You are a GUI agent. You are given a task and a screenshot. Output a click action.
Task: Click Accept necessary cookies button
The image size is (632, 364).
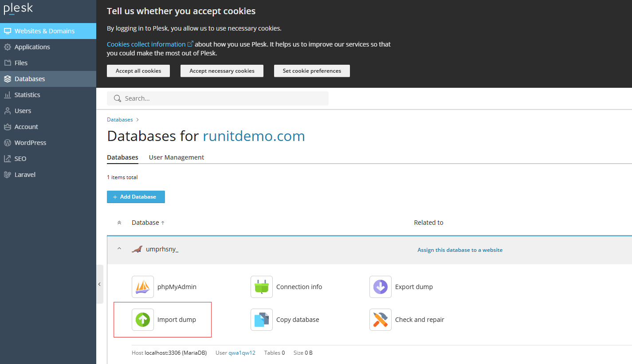(x=222, y=71)
